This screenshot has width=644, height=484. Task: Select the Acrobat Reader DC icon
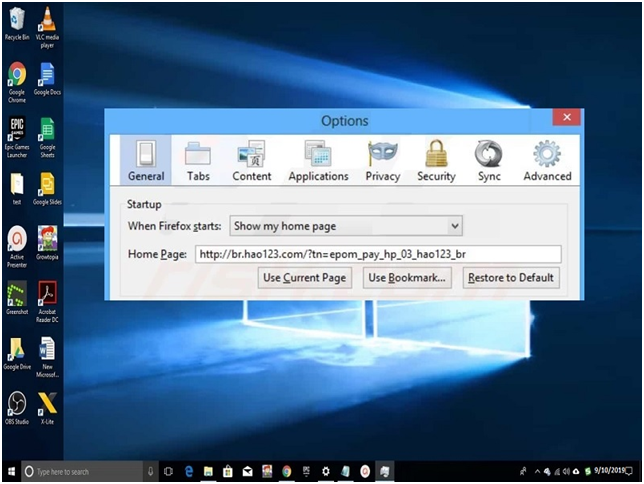click(x=47, y=302)
